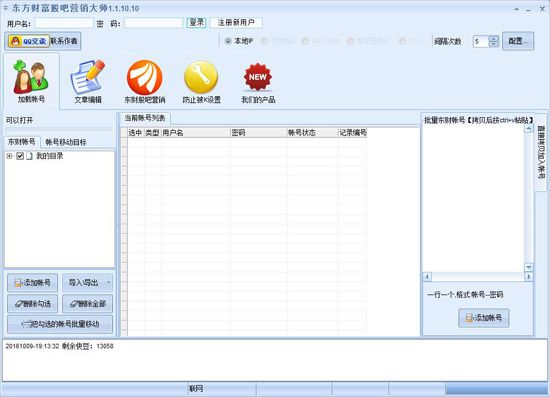Close the application window
The image size is (550, 397).
542,9
